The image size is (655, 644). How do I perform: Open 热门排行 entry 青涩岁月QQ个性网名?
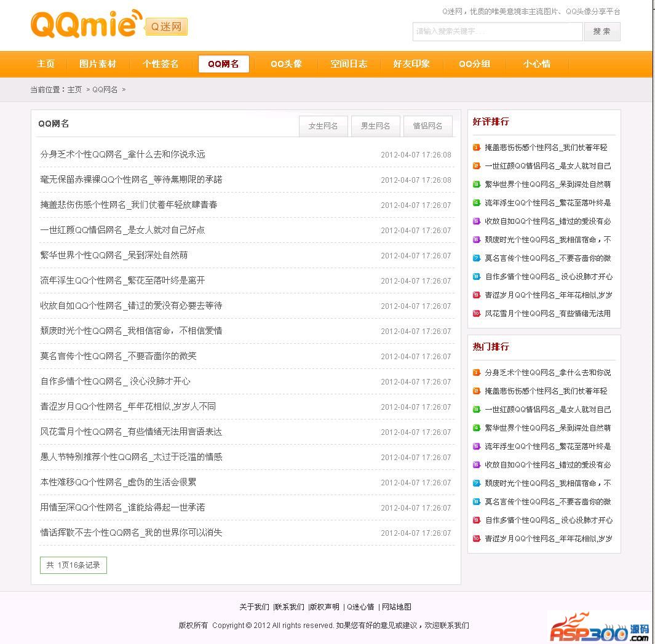click(549, 539)
